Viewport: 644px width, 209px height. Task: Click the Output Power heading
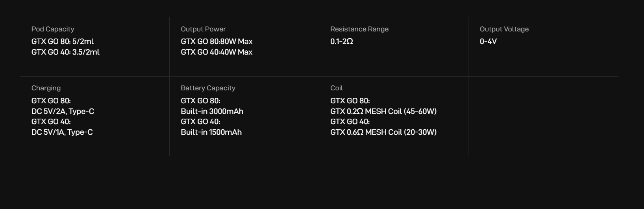[203, 29]
